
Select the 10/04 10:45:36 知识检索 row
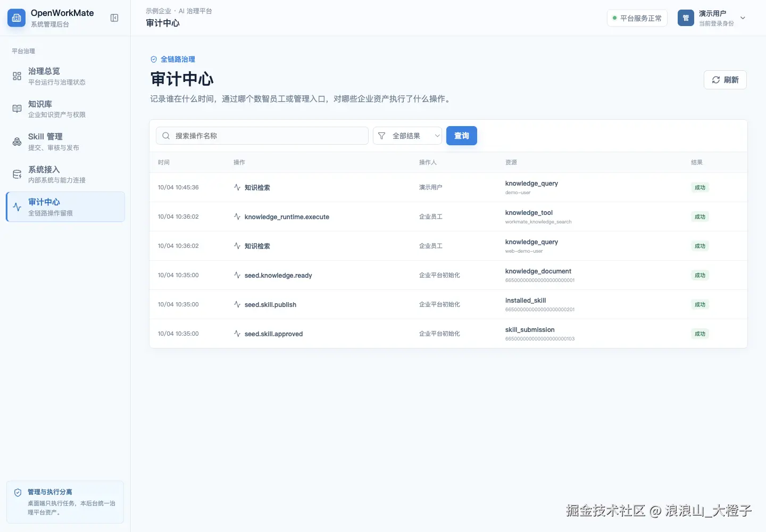[x=448, y=187]
